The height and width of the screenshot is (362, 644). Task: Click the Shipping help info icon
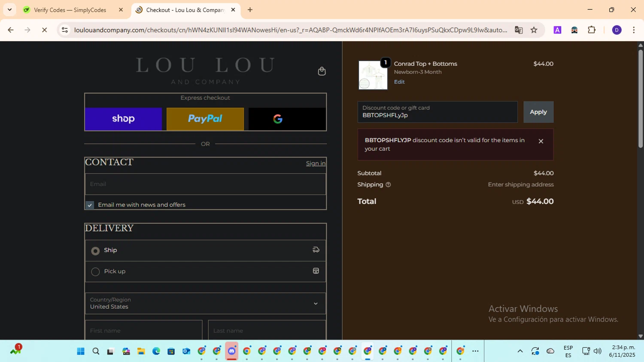[388, 185]
